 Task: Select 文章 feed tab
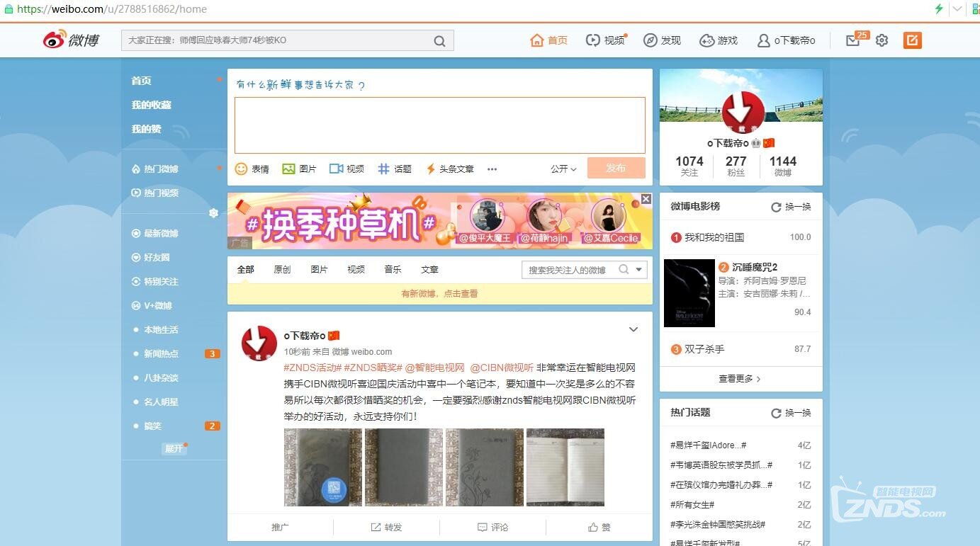tap(429, 269)
